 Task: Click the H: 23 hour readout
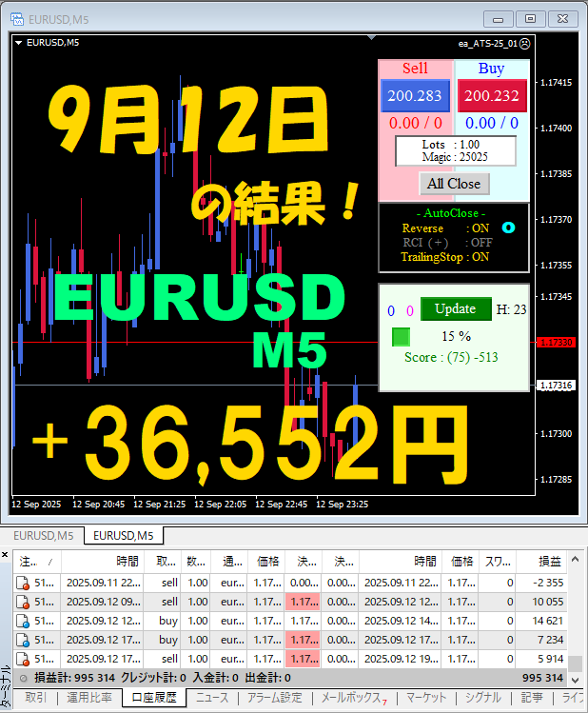511,309
